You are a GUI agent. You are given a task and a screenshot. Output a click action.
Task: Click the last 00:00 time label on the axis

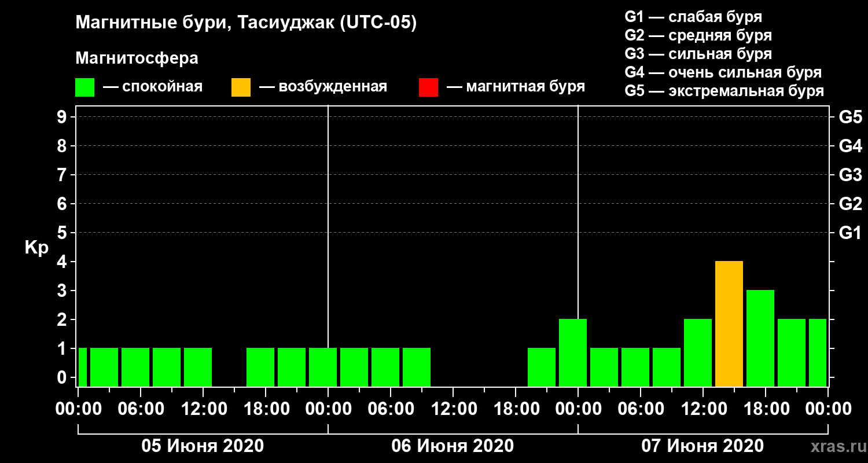[828, 409]
